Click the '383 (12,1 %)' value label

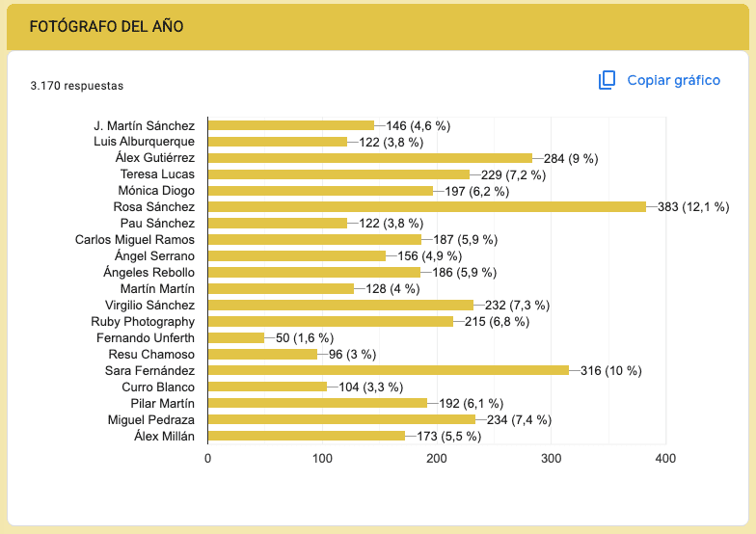click(693, 207)
